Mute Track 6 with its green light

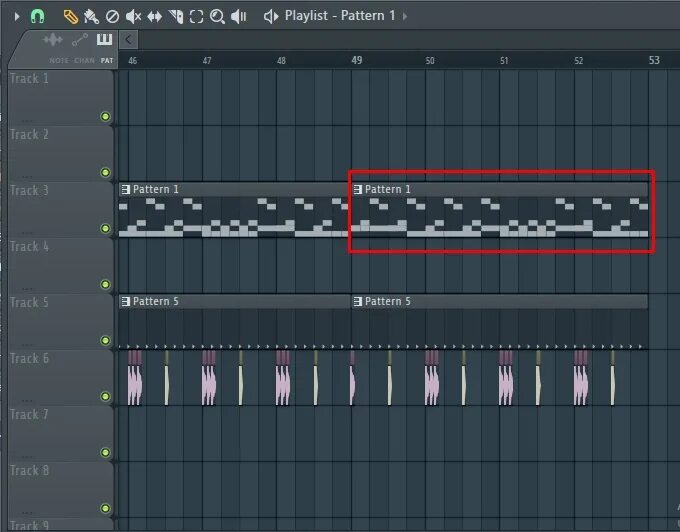click(105, 396)
